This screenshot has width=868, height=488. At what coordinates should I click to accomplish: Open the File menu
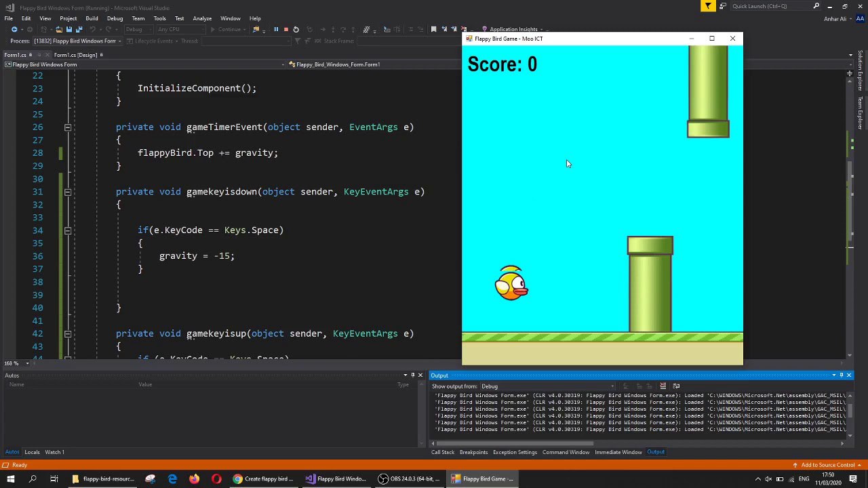9,18
